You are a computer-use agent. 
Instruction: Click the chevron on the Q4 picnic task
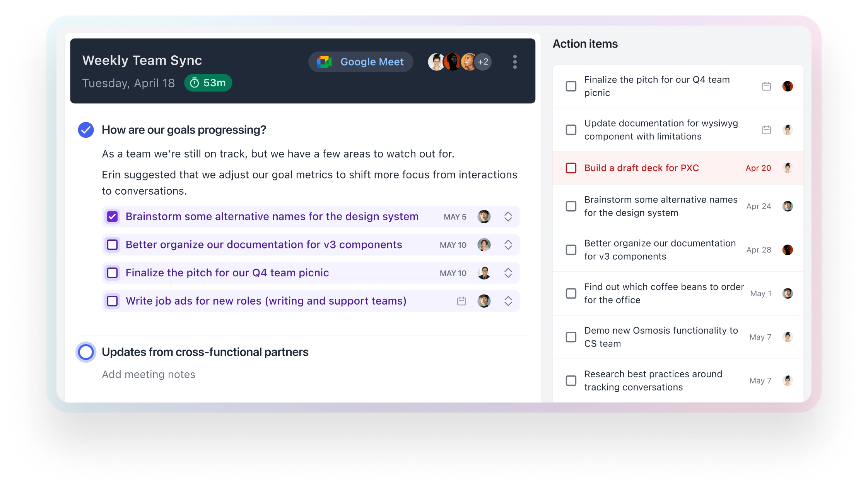[508, 273]
